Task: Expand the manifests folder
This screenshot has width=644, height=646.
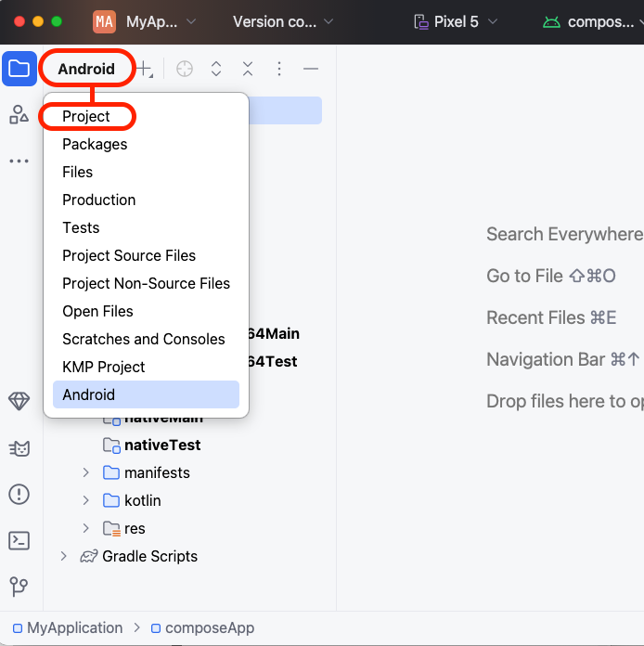Action: [86, 472]
